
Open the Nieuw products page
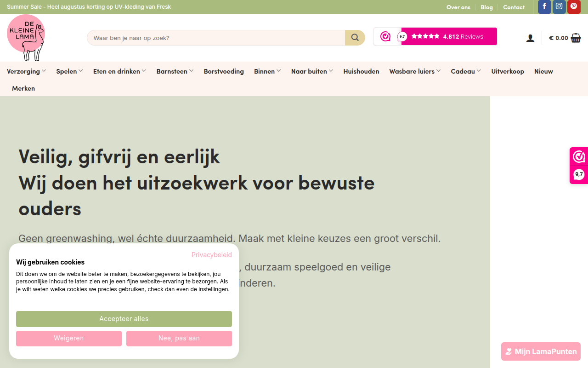coord(543,71)
